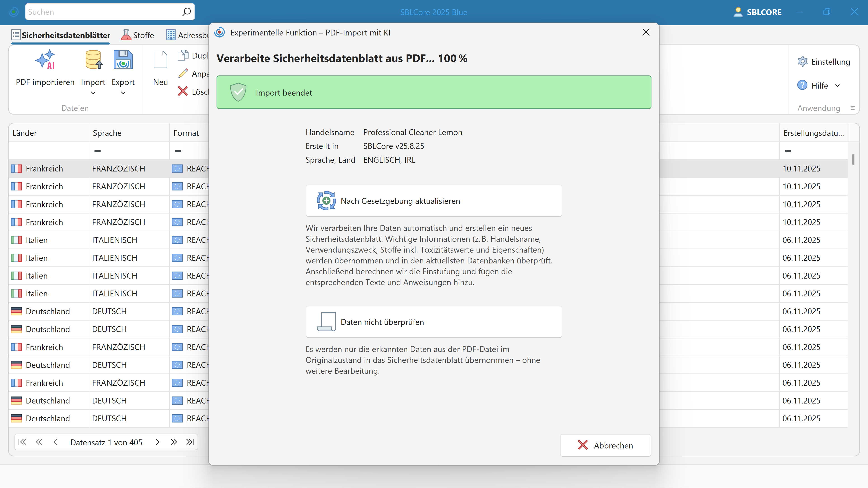The height and width of the screenshot is (488, 868).
Task: Click the red Löschen delete icon
Action: [183, 91]
